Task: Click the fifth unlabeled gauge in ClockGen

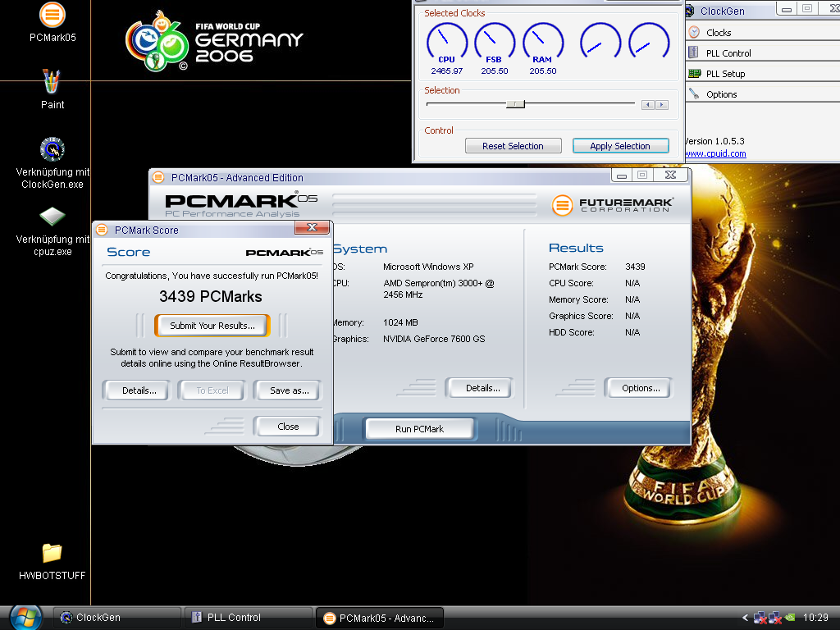Action: pos(649,41)
